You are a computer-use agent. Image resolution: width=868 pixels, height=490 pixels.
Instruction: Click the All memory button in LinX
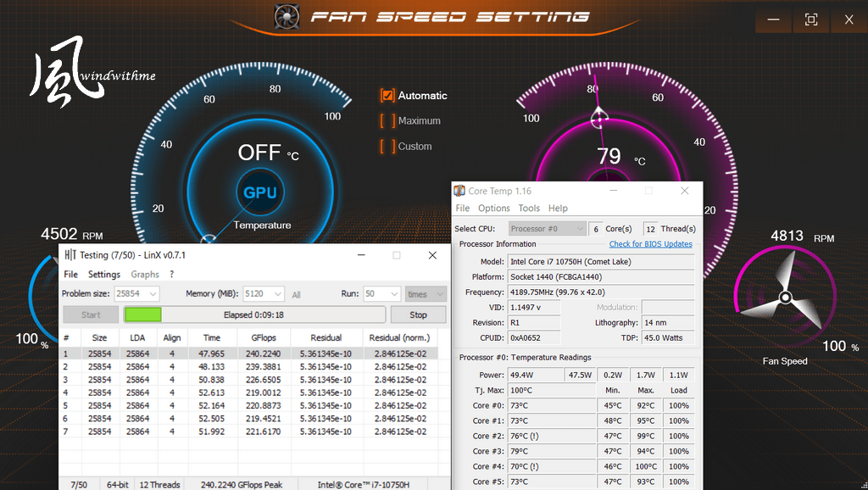coord(296,294)
